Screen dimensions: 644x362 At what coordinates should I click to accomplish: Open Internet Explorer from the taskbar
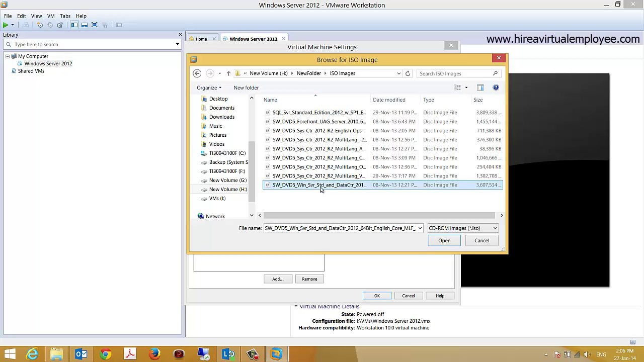(x=32, y=354)
